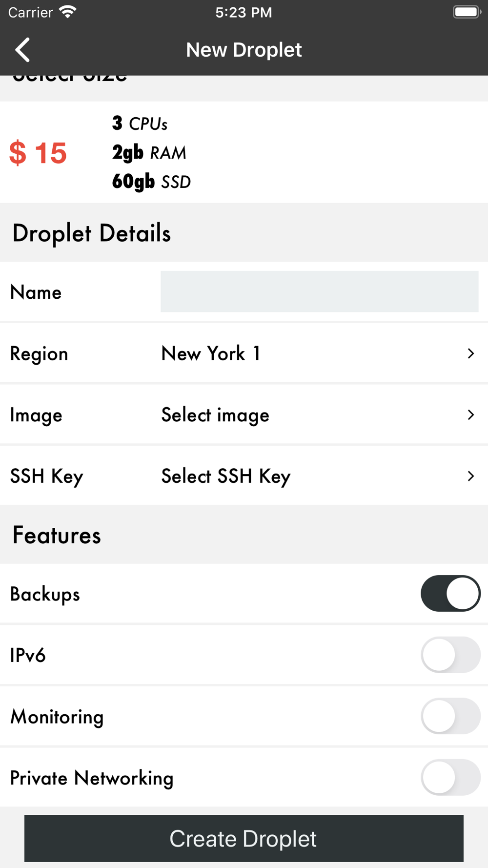Disable the Backups toggle

point(450,594)
